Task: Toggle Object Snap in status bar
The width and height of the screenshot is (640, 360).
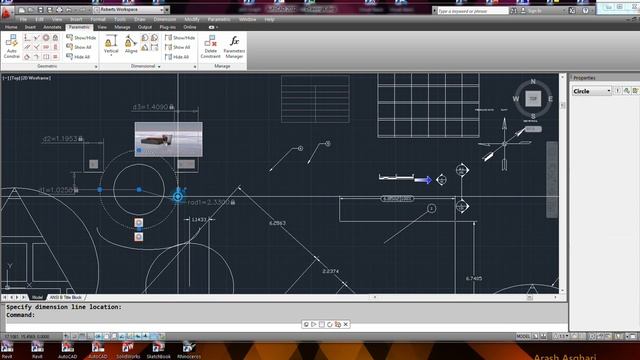Action: (106, 337)
